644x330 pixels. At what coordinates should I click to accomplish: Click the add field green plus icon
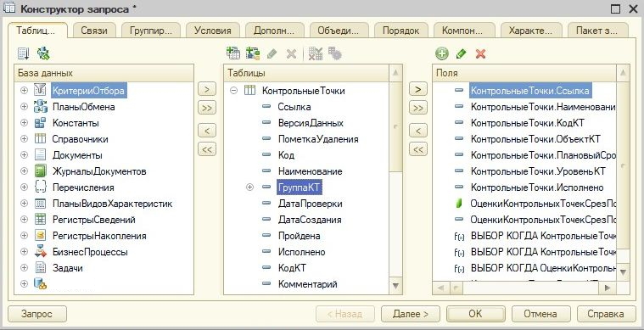(x=442, y=53)
